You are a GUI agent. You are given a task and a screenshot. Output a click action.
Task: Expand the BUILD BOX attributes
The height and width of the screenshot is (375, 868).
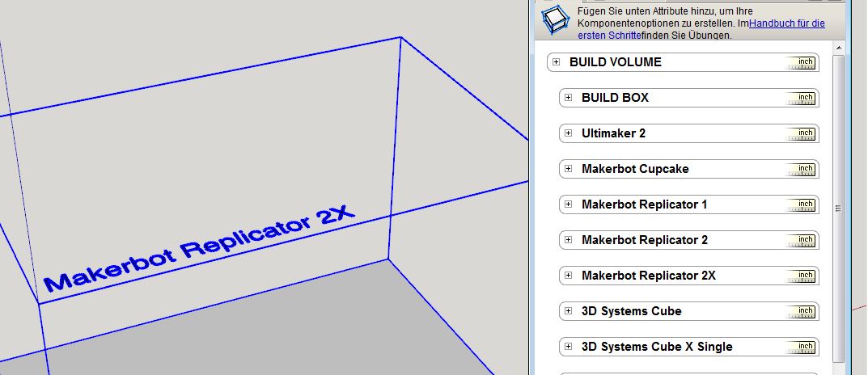pyautogui.click(x=568, y=98)
